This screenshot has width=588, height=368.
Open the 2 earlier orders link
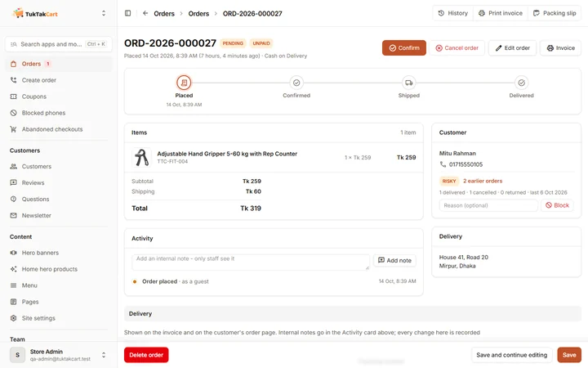point(483,181)
